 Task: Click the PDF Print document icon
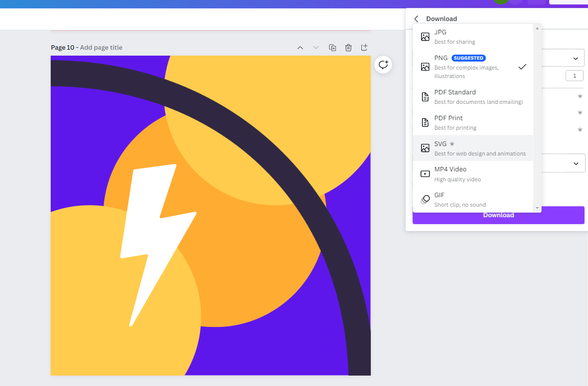pyautogui.click(x=425, y=123)
